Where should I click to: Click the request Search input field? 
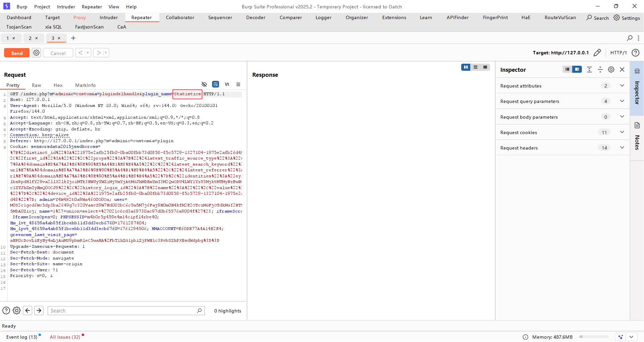point(122,311)
